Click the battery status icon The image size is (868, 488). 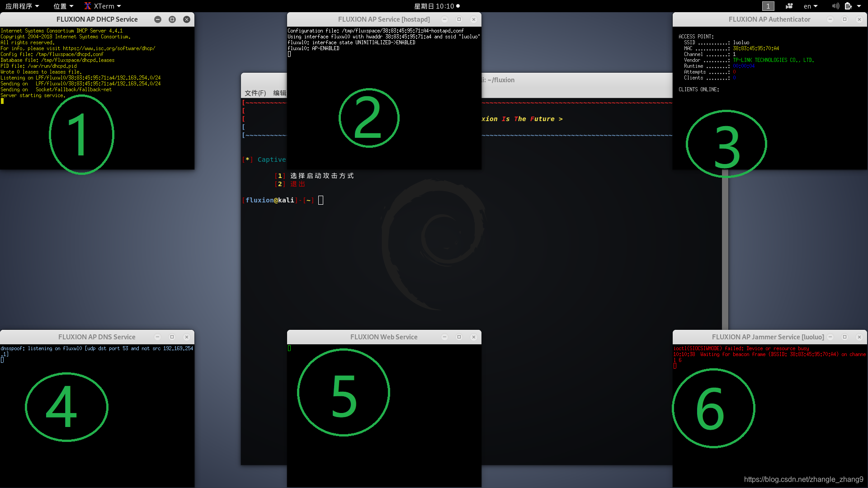(848, 6)
